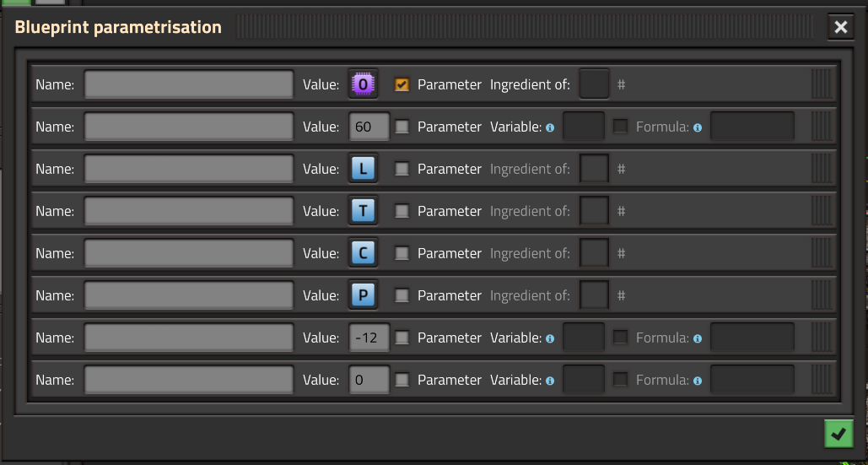Grab the drag handle of P signal row
This screenshot has width=868, height=465.
point(822,295)
